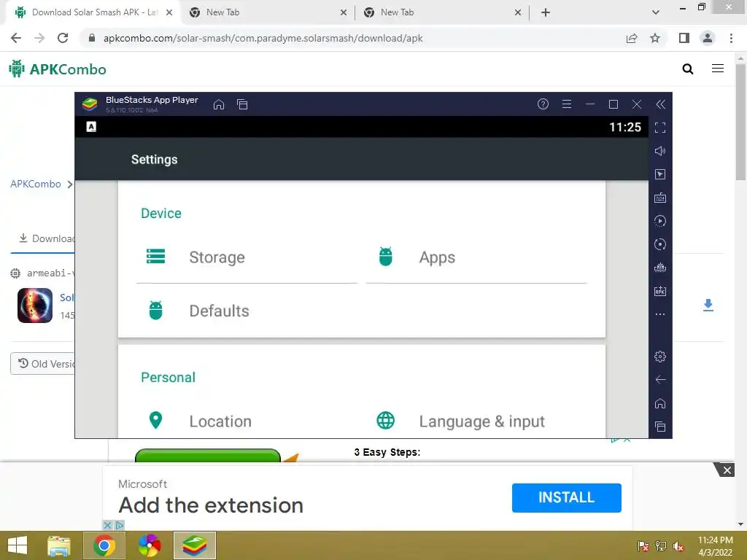Image resolution: width=747 pixels, height=560 pixels.
Task: Open BlueStacks multi-instance tabs icon in title bar
Action: point(242,104)
